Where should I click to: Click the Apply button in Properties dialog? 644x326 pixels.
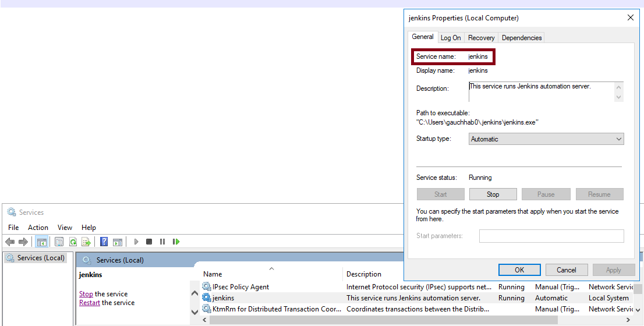click(x=614, y=270)
